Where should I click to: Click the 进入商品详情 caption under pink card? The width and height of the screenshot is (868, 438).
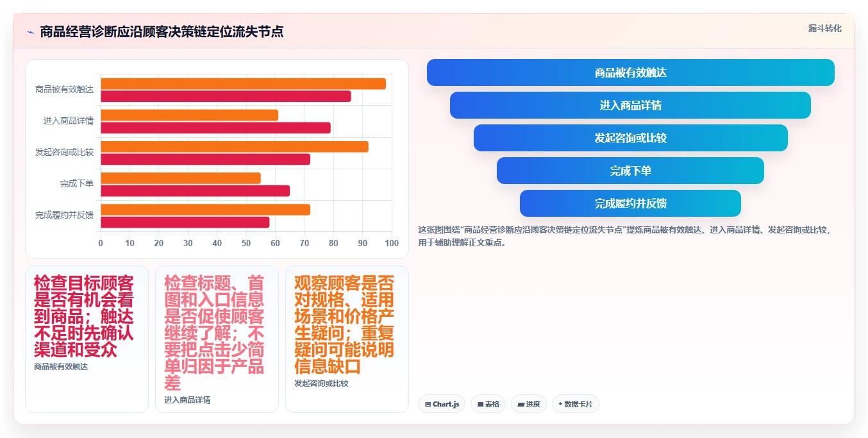pyautogui.click(x=187, y=400)
